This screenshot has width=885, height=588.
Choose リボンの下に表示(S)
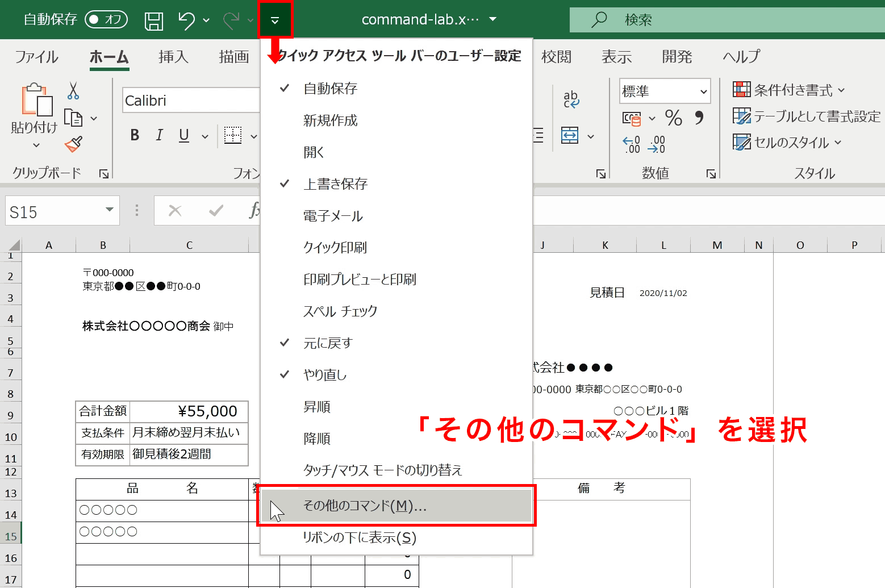coord(396,537)
